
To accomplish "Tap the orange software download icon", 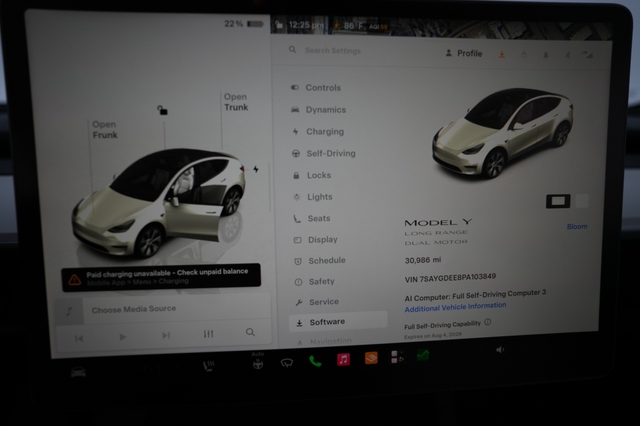I will click(x=502, y=54).
